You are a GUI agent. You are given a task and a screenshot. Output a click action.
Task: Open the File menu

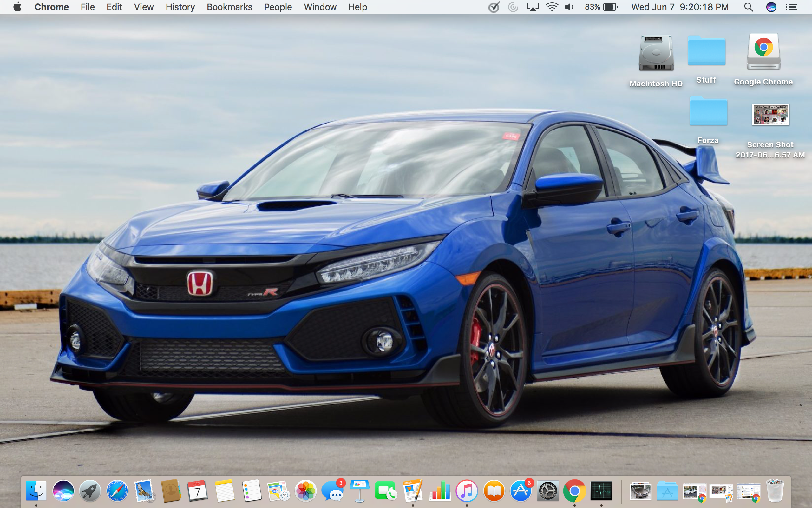(x=88, y=7)
